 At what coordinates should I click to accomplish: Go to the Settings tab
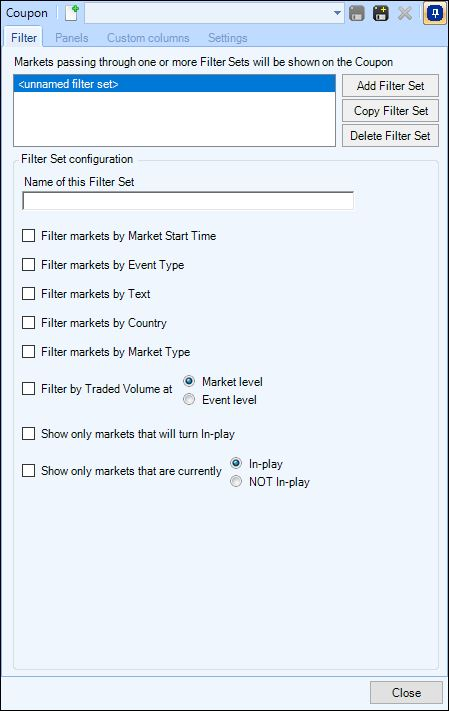tap(228, 38)
